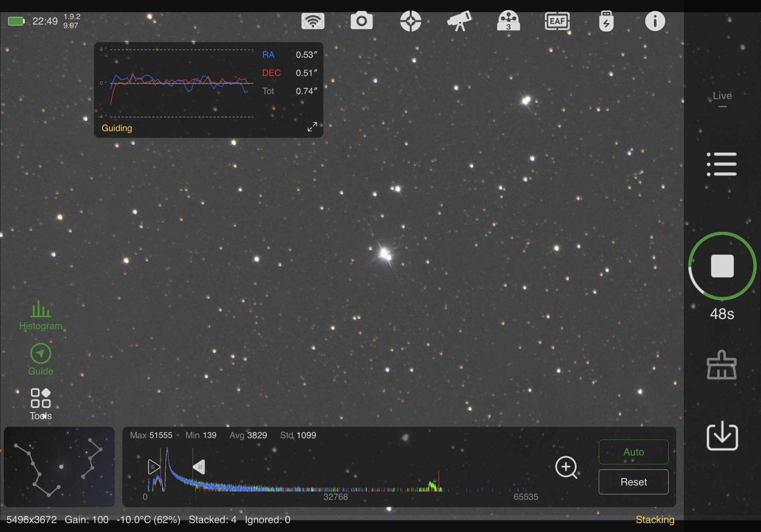The image size is (761, 532).
Task: Open the telescope mount settings icon
Action: click(459, 21)
